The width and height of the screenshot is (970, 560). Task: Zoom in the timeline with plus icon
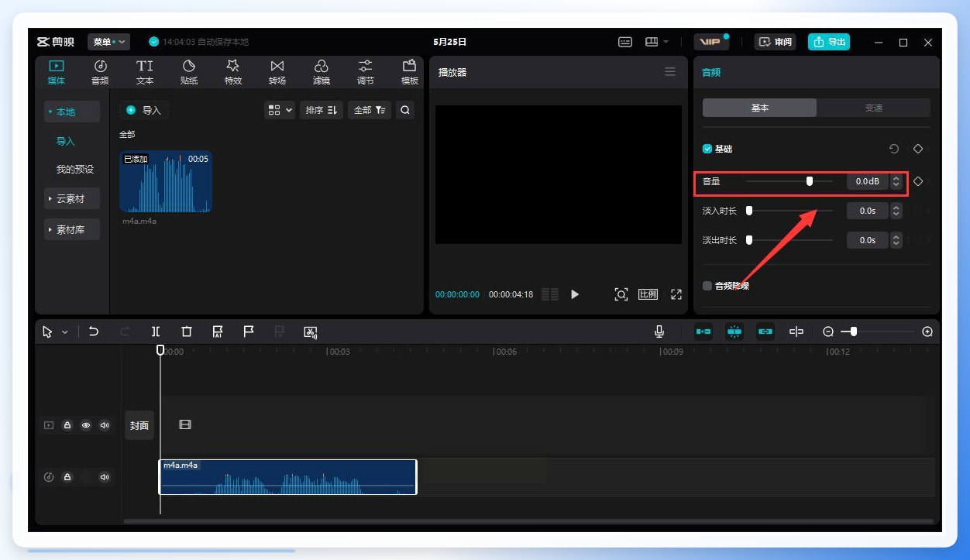tap(927, 332)
